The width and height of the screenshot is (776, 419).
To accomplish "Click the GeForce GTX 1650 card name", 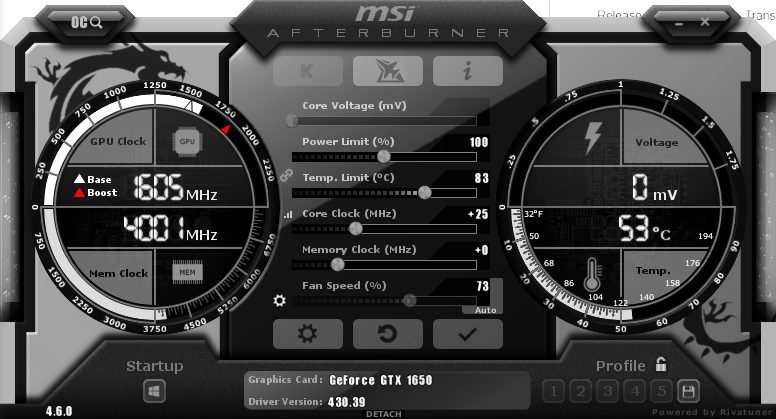I will click(x=381, y=380).
